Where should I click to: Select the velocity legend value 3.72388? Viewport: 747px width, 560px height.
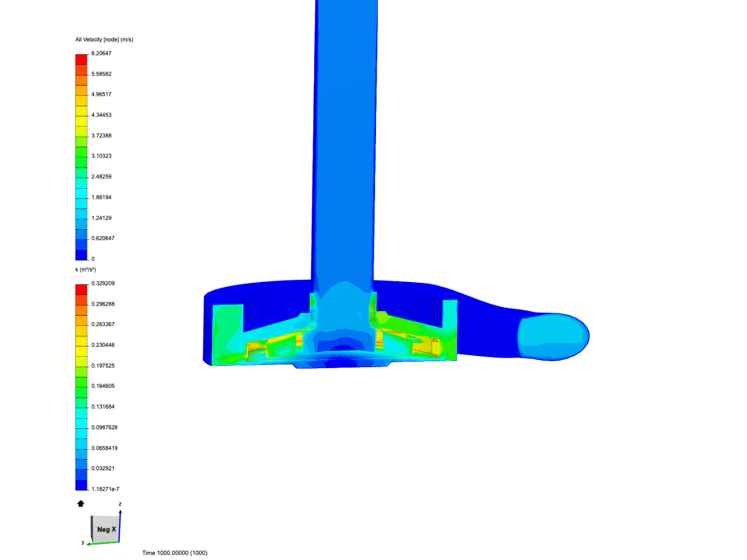pyautogui.click(x=101, y=136)
